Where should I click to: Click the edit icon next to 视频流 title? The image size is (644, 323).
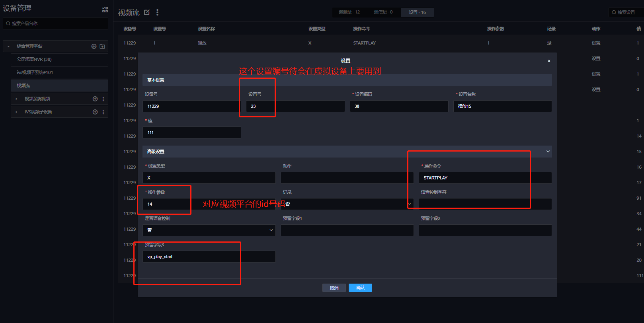[147, 12]
